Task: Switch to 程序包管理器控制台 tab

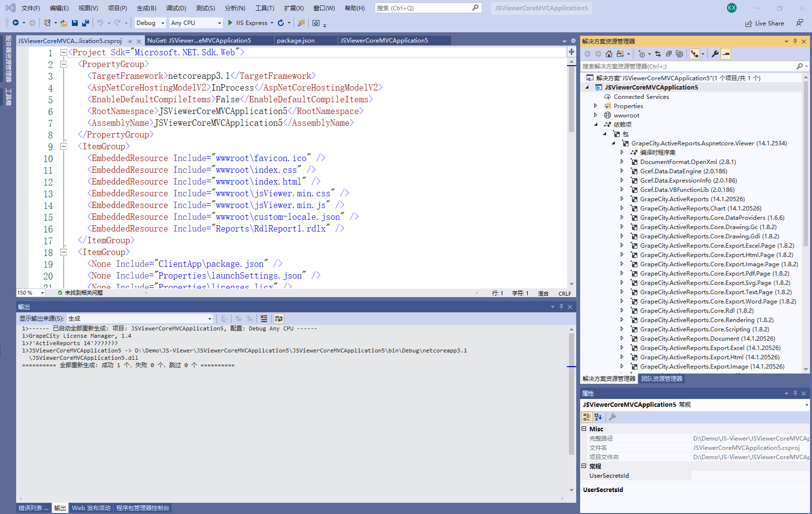Action: pos(143,508)
